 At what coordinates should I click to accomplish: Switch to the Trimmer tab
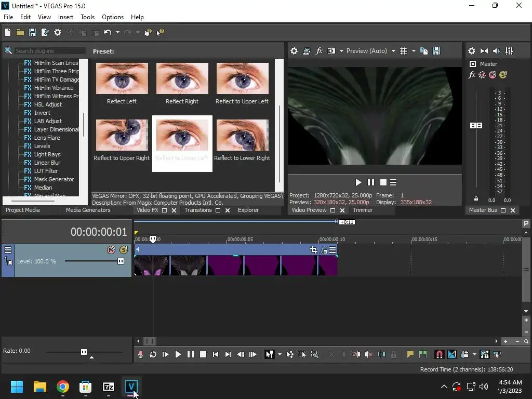coord(362,210)
